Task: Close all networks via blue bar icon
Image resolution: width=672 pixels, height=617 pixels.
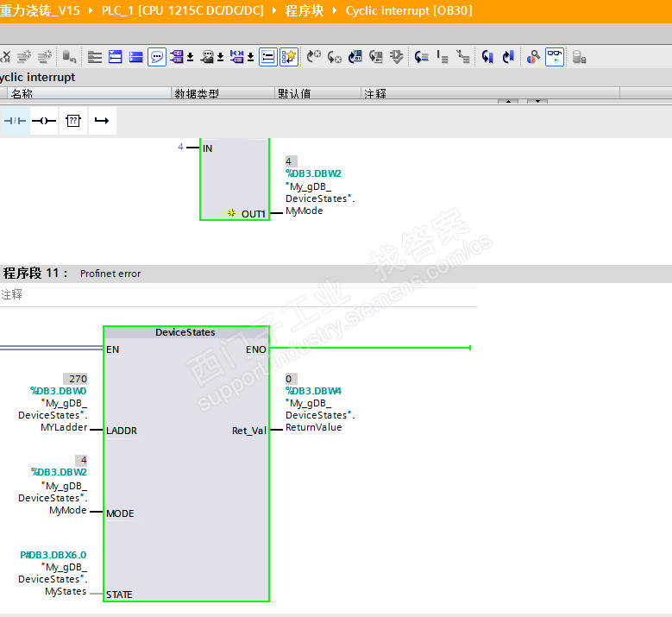Action: pos(135,57)
